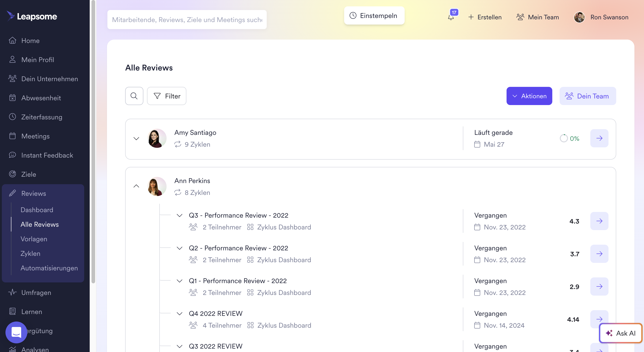Open Vorlagen submenu item
The image size is (644, 352).
(x=34, y=239)
